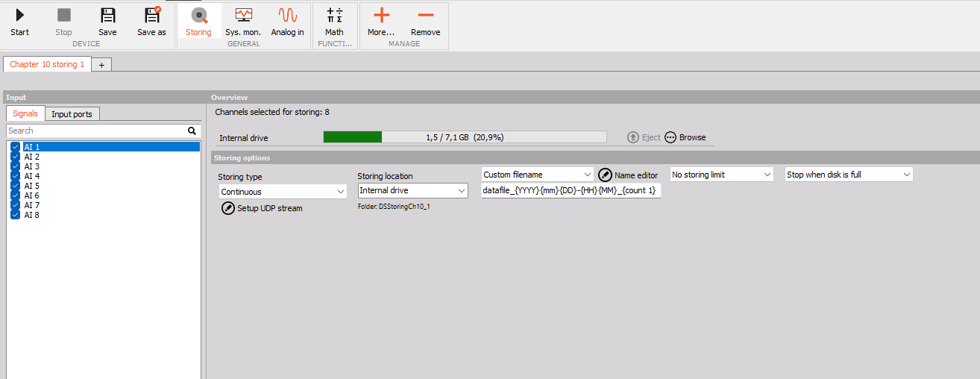980x379 pixels.
Task: Add more modules with the plus icon
Action: [381, 22]
